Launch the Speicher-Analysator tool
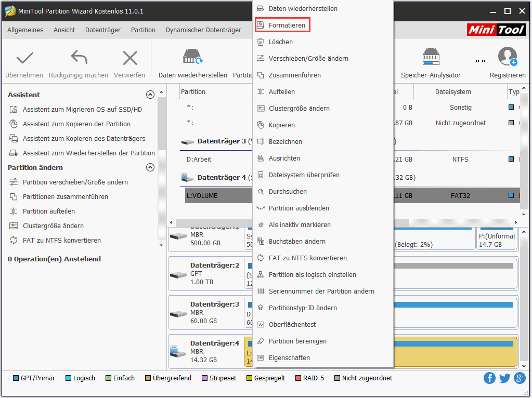The height and width of the screenshot is (398, 532). click(x=430, y=57)
